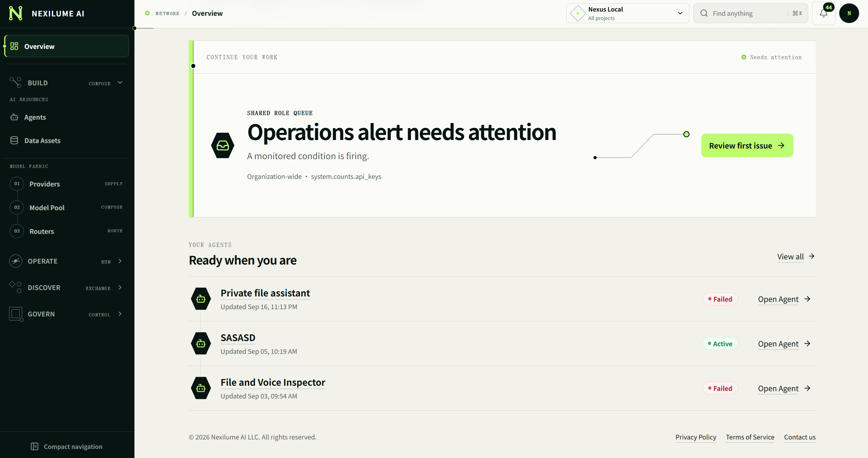Open Model Pool menu item
868x458 pixels.
click(x=67, y=208)
